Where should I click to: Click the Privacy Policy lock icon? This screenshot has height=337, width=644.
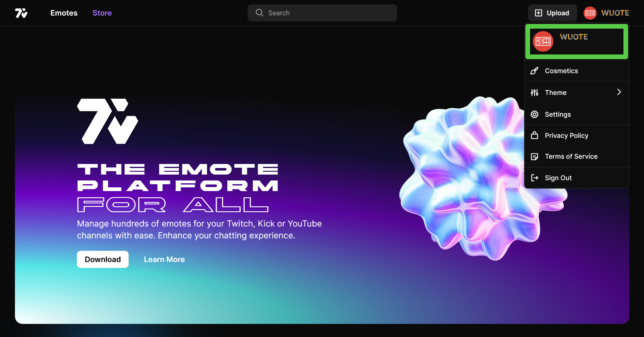[x=534, y=135]
